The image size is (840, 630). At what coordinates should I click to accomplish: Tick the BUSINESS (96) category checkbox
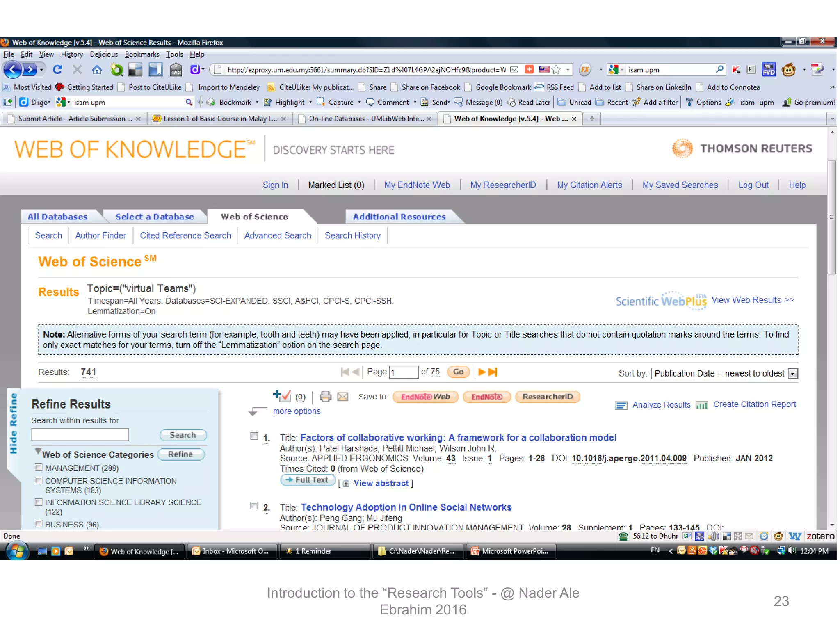click(x=39, y=523)
